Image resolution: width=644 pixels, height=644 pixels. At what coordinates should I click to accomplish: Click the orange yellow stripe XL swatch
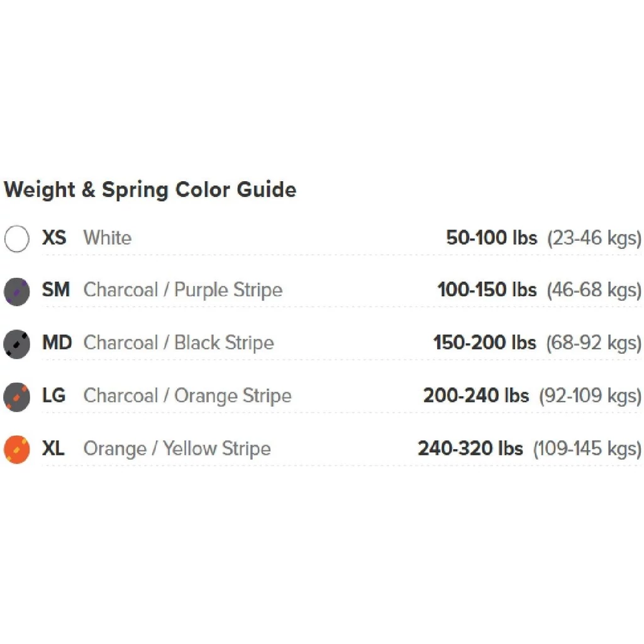click(16, 450)
